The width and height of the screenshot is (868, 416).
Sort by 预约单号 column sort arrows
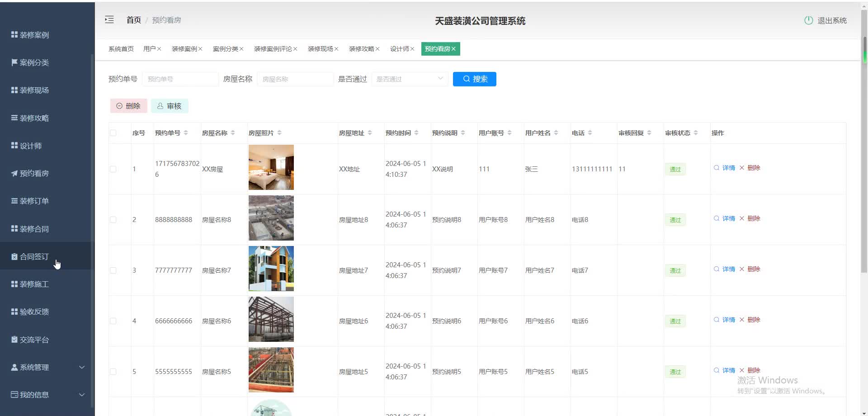186,133
